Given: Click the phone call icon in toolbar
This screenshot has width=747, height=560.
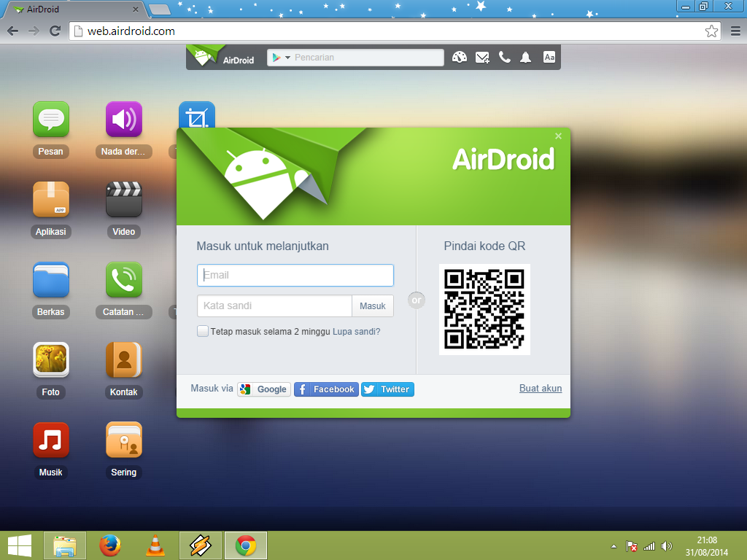Looking at the screenshot, I should tap(505, 58).
